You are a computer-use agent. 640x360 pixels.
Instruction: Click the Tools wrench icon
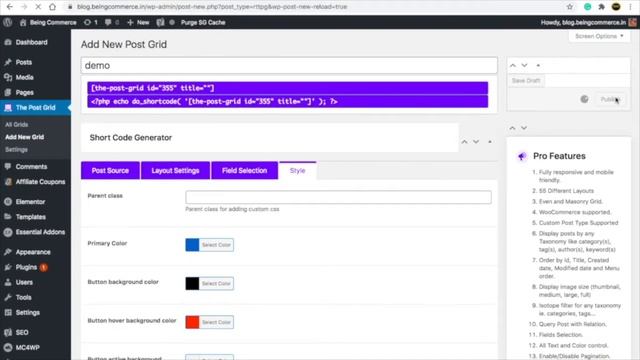[8, 297]
